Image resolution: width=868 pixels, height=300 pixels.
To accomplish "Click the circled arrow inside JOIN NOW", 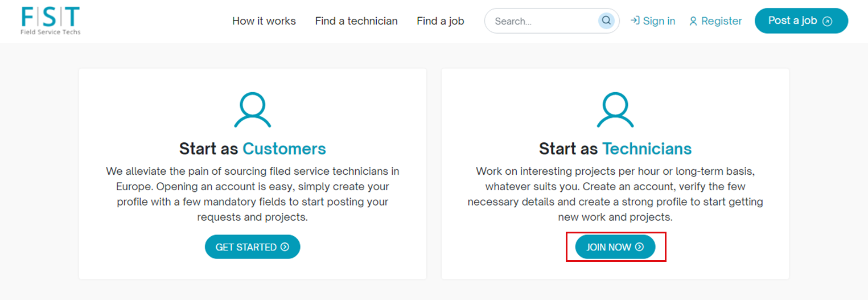I will 639,247.
